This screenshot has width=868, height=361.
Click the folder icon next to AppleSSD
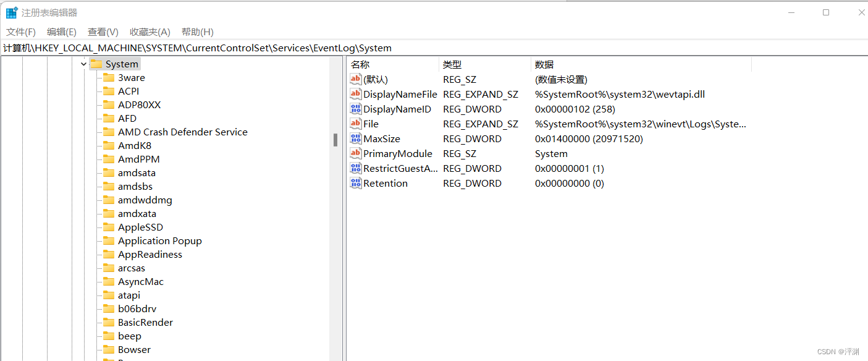pyautogui.click(x=109, y=227)
